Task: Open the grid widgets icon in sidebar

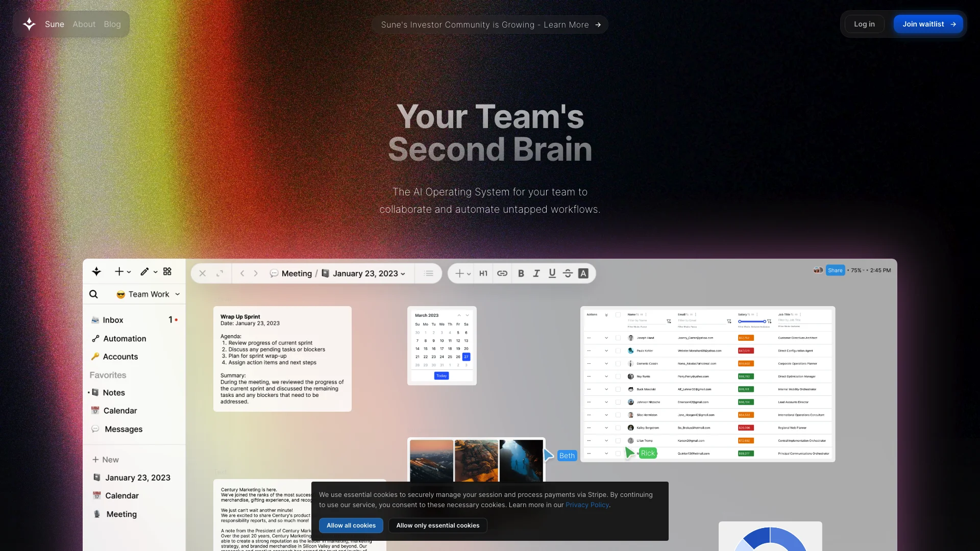Action: (167, 271)
